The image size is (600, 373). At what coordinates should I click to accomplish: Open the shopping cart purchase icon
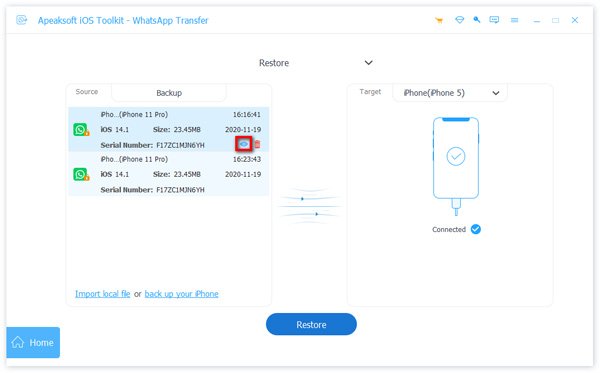[x=439, y=20]
